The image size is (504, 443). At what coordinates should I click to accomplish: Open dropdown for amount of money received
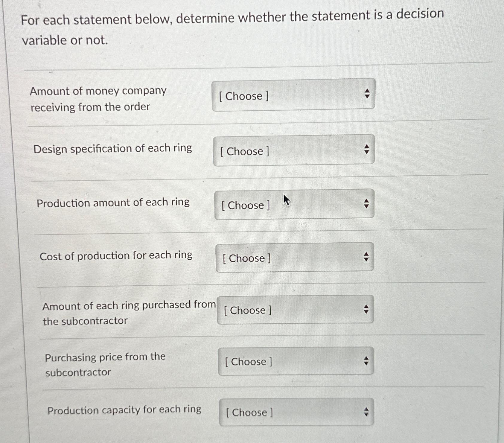(x=293, y=95)
